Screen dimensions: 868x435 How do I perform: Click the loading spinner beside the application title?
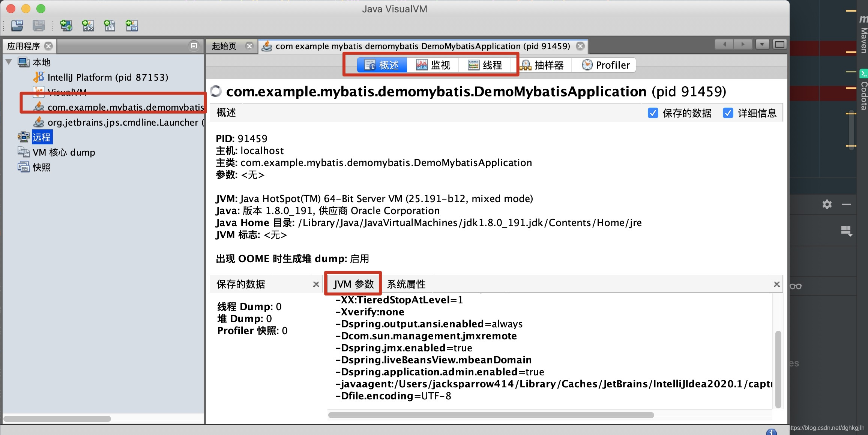pos(216,91)
